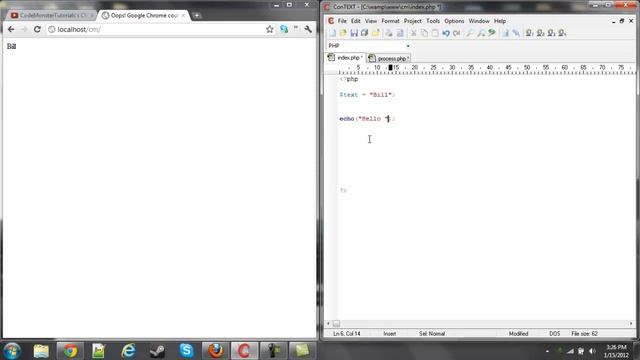Open the Project menu

coord(413,21)
